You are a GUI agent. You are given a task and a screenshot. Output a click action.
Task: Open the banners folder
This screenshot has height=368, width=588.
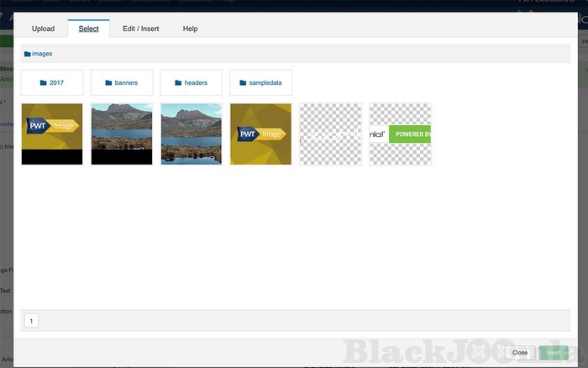[x=122, y=82]
